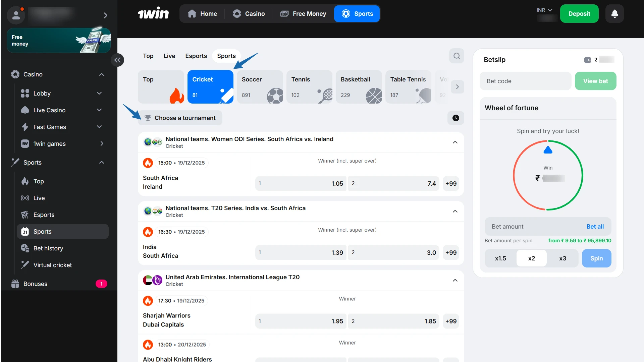Click the Bet all link

coord(595,227)
